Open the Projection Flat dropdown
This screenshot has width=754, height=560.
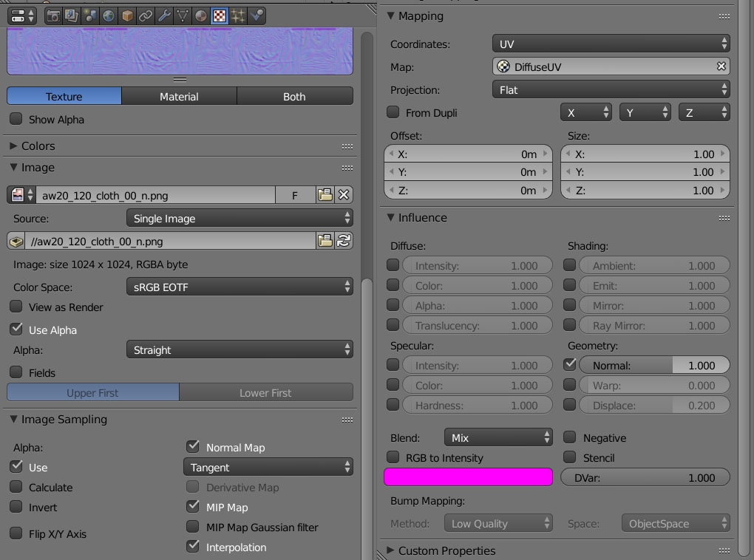(611, 89)
